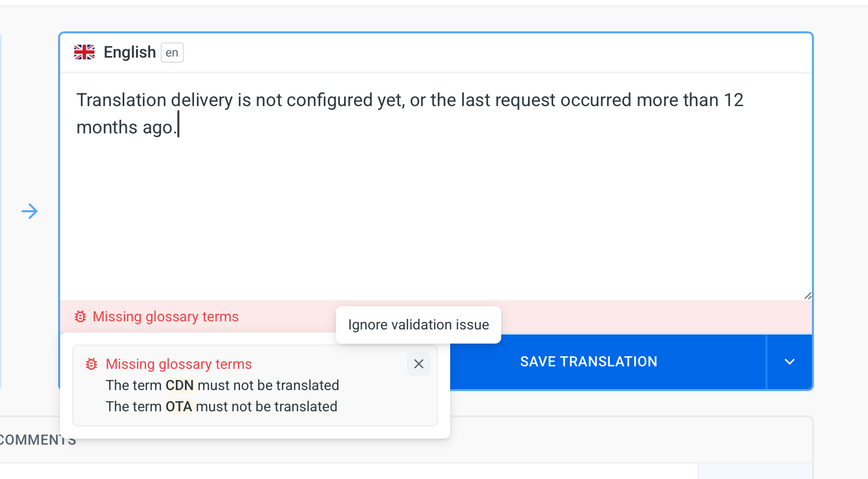Click the bug icon in the validation popup
The width and height of the screenshot is (868, 479).
coord(91,364)
